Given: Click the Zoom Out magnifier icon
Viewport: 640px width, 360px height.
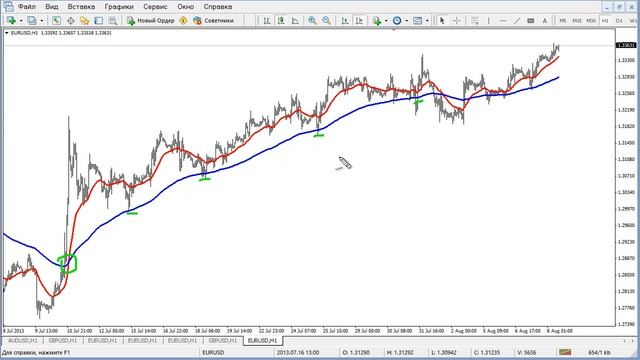Looking at the screenshot, I should point(326,20).
